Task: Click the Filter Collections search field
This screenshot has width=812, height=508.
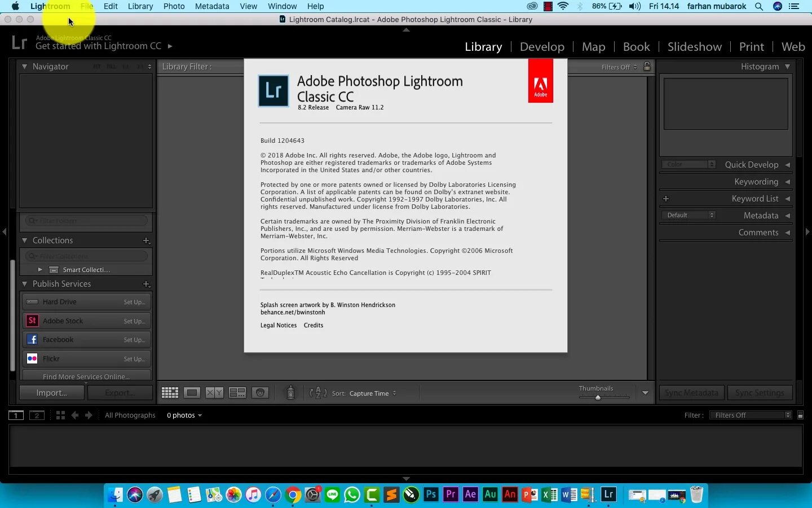Action: [x=86, y=256]
